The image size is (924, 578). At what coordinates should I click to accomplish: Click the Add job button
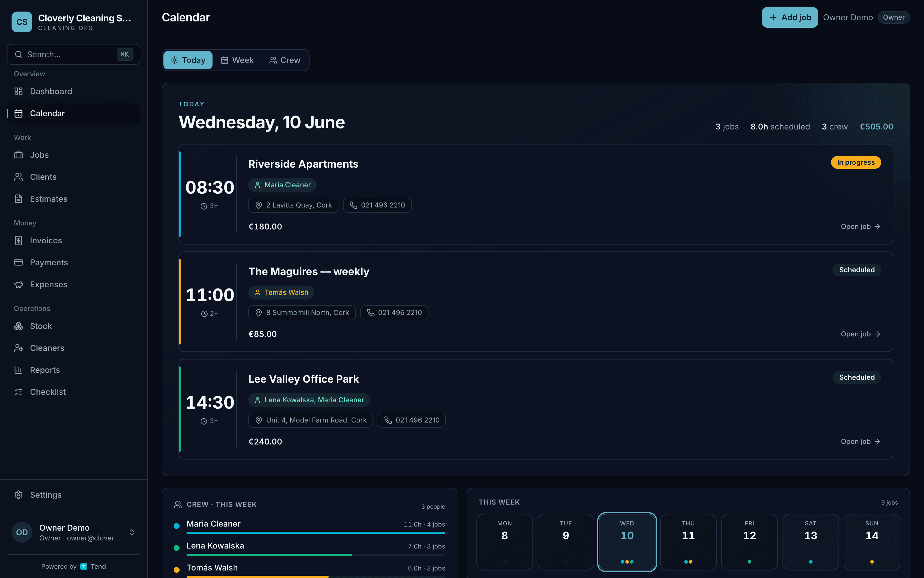point(790,17)
